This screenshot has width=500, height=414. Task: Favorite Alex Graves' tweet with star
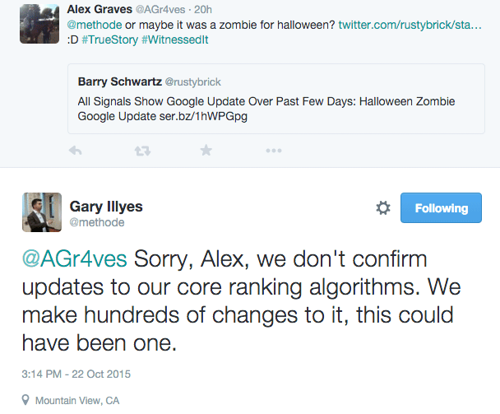tap(206, 150)
